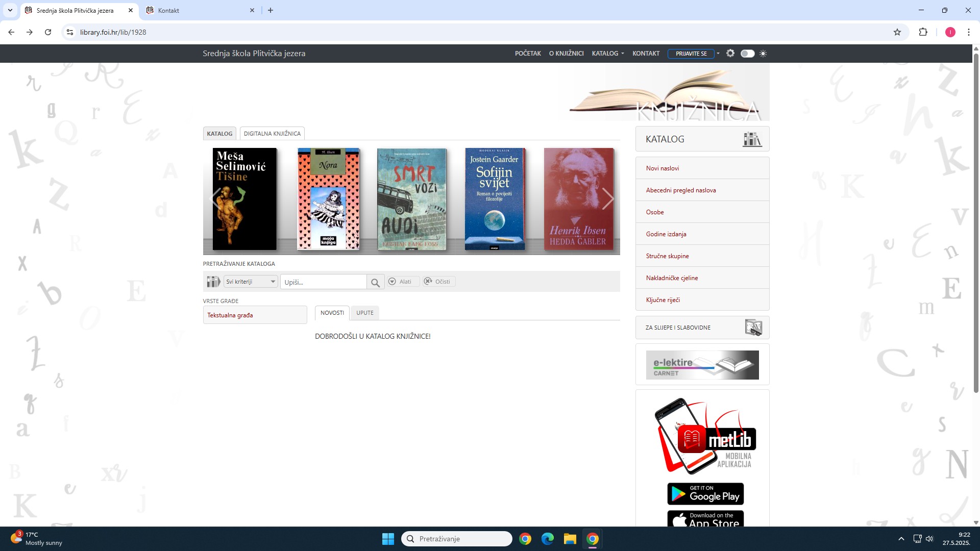980x551 pixels.
Task: Open Ključne riječi link
Action: [x=663, y=300]
